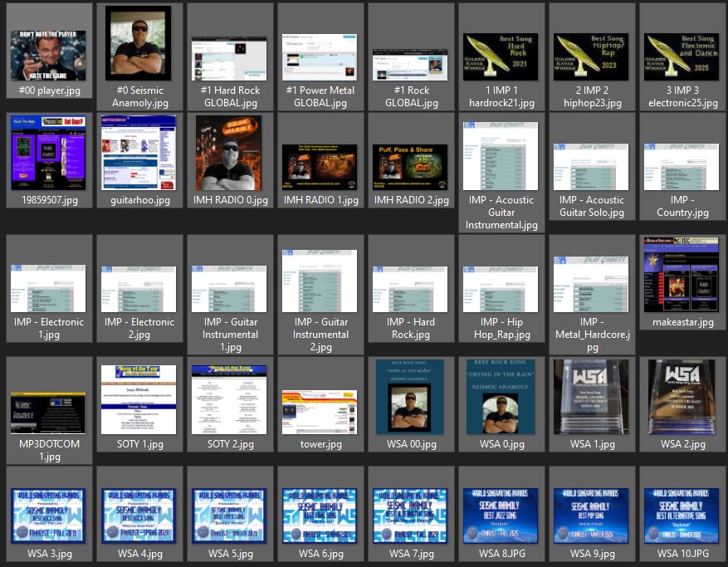Select the WSA 0.jpg Crying in the Rain thumbnail
The image size is (728, 567).
[x=501, y=397]
